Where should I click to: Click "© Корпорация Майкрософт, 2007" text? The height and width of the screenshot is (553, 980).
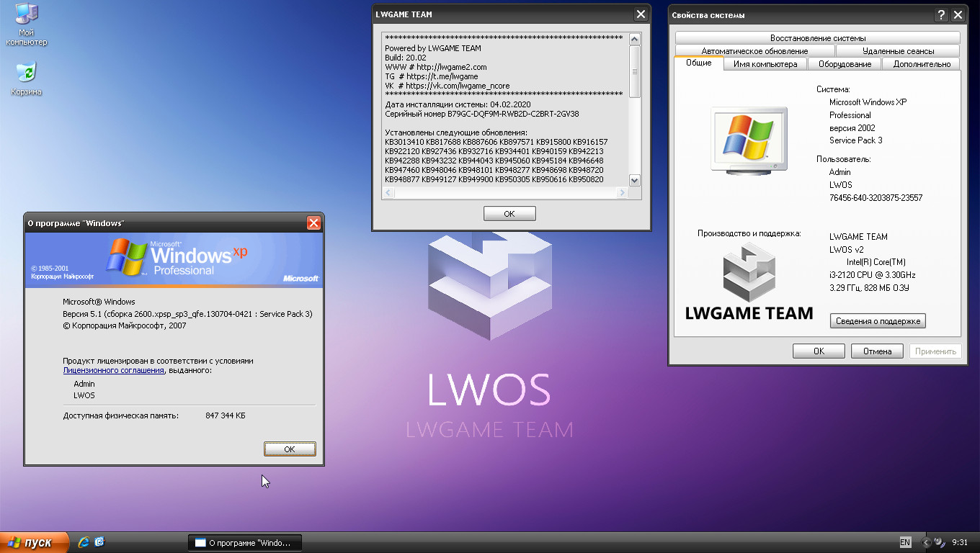tap(125, 325)
